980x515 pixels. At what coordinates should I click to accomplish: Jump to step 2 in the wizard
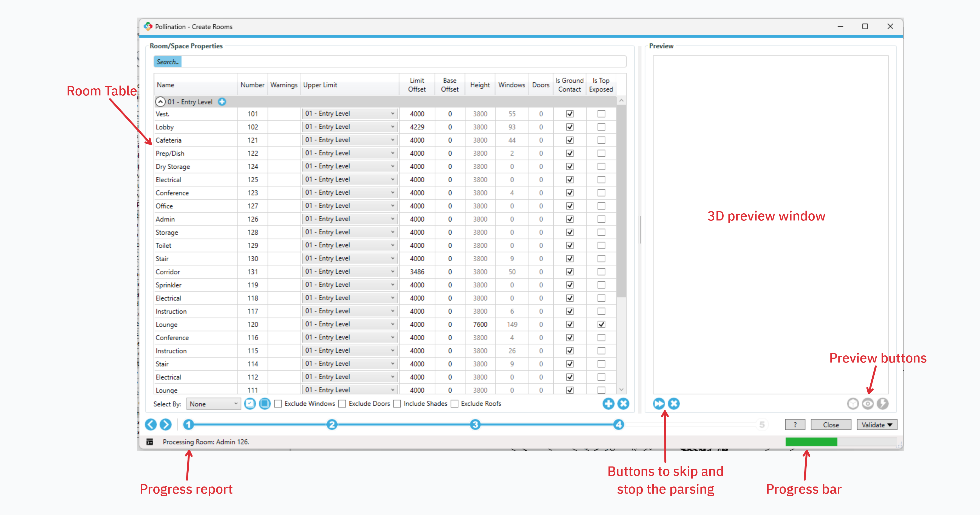pyautogui.click(x=332, y=425)
